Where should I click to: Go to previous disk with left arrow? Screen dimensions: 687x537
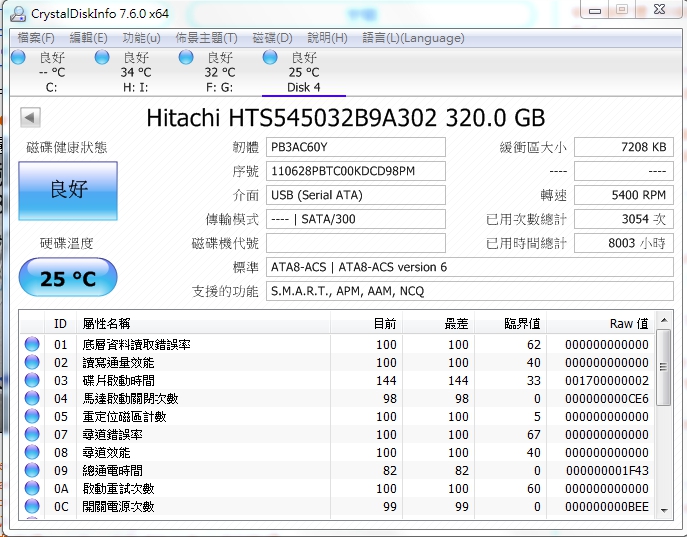(30, 117)
